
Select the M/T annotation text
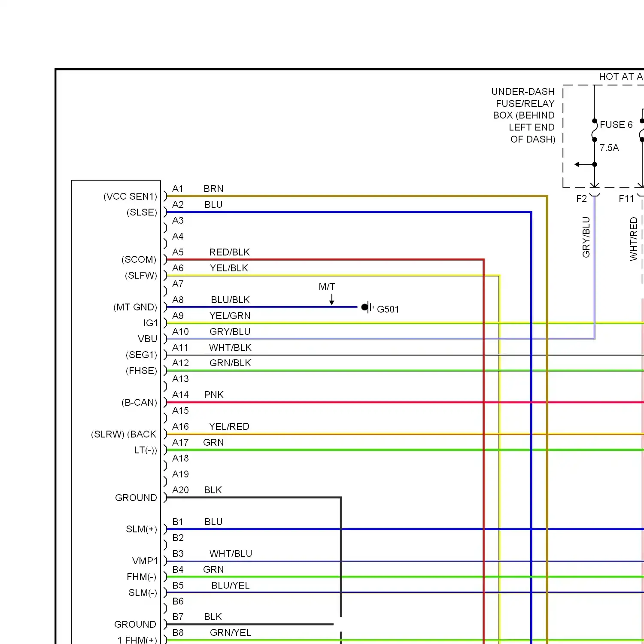[x=327, y=287]
